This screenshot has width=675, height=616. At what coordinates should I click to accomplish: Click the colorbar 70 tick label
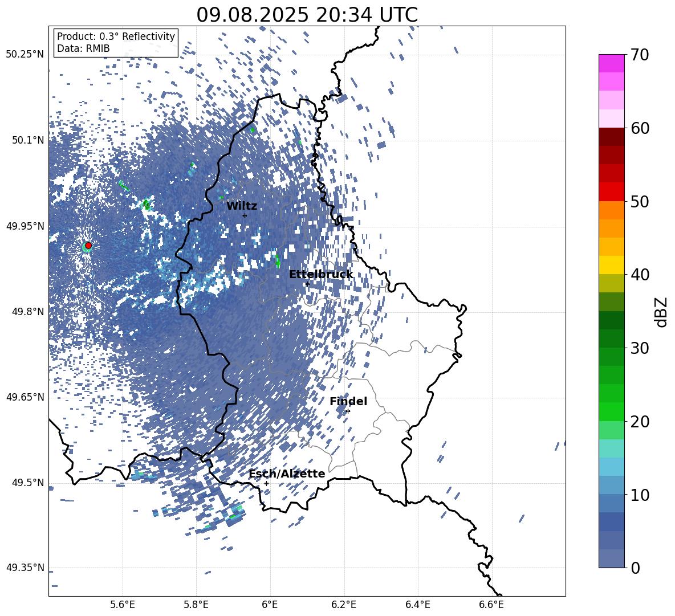tap(640, 55)
